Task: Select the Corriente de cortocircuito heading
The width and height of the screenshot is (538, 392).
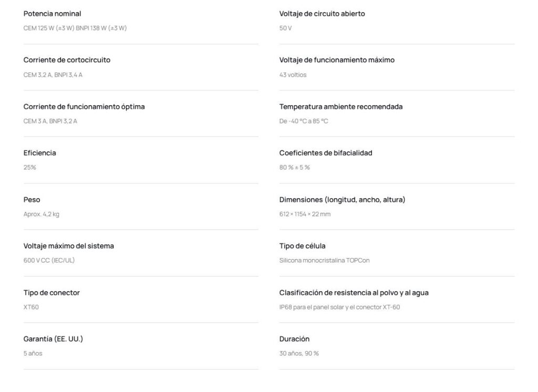Action: click(67, 60)
